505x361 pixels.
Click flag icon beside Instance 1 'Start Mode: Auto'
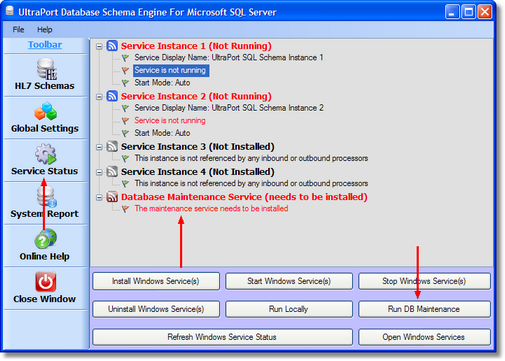tap(125, 83)
